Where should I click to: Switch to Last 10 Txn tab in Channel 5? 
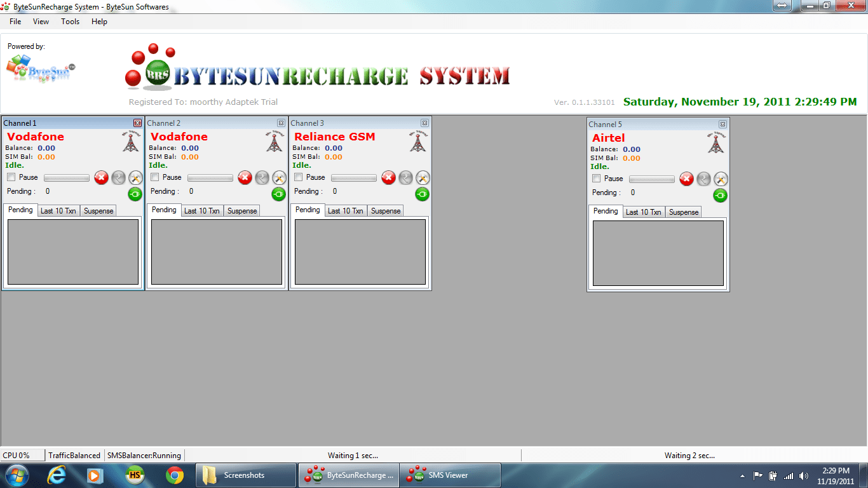644,212
